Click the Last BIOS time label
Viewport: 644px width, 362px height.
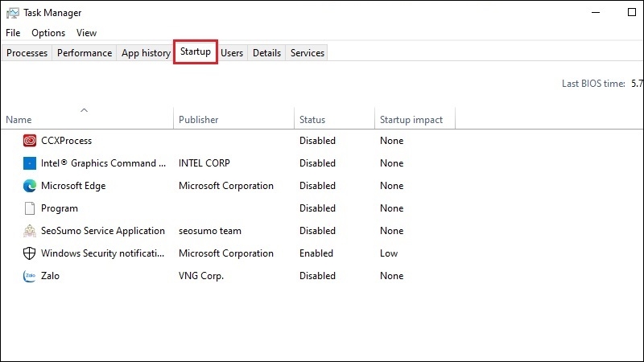pyautogui.click(x=593, y=84)
